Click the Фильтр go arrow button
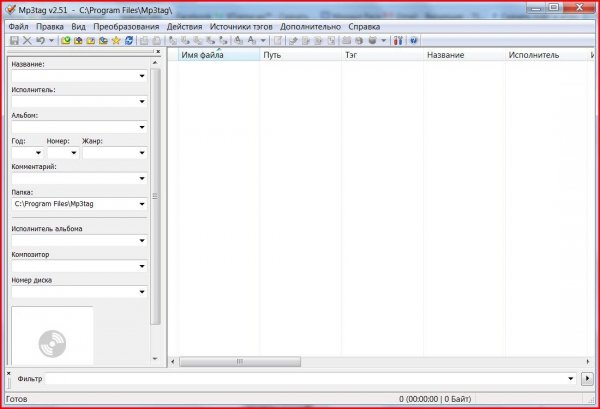The width and height of the screenshot is (600, 409). 587,379
